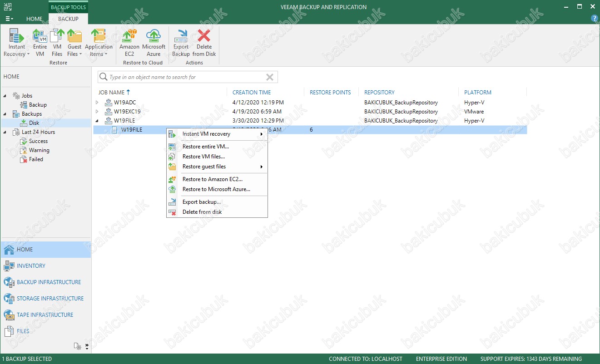The height and width of the screenshot is (364, 600).
Task: Select the HOME view button
Action: pyautogui.click(x=45, y=250)
